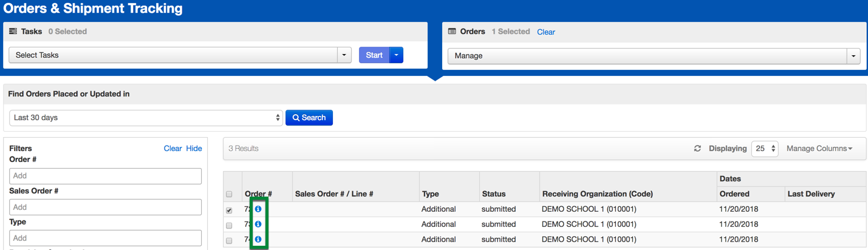
Task: Open the Select Tasks dropdown
Action: tap(180, 55)
